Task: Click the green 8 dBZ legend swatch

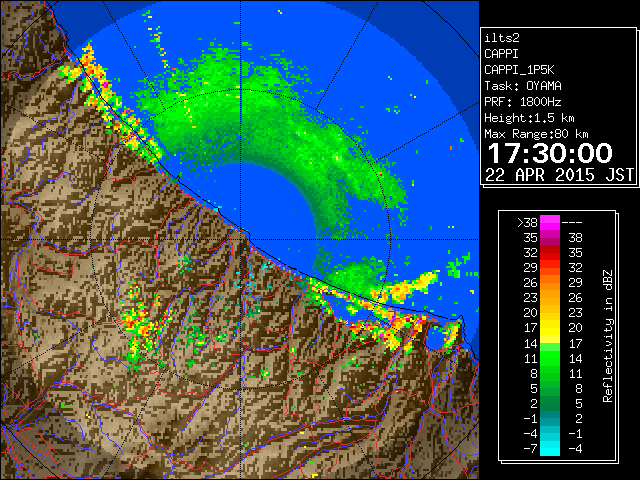Action: [x=550, y=373]
